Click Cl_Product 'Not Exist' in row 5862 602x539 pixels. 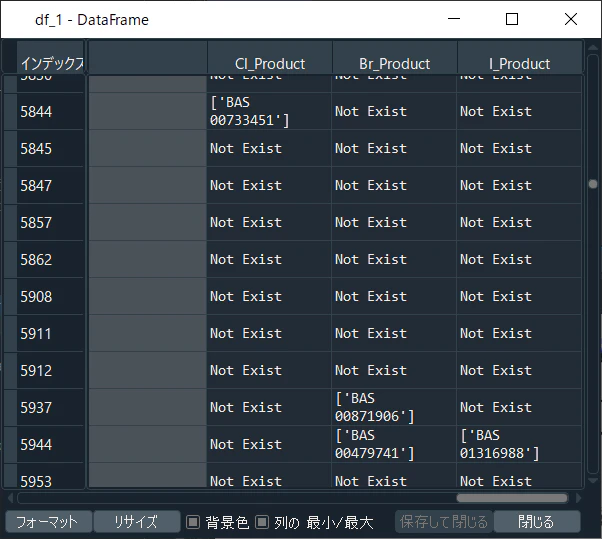tap(269, 259)
